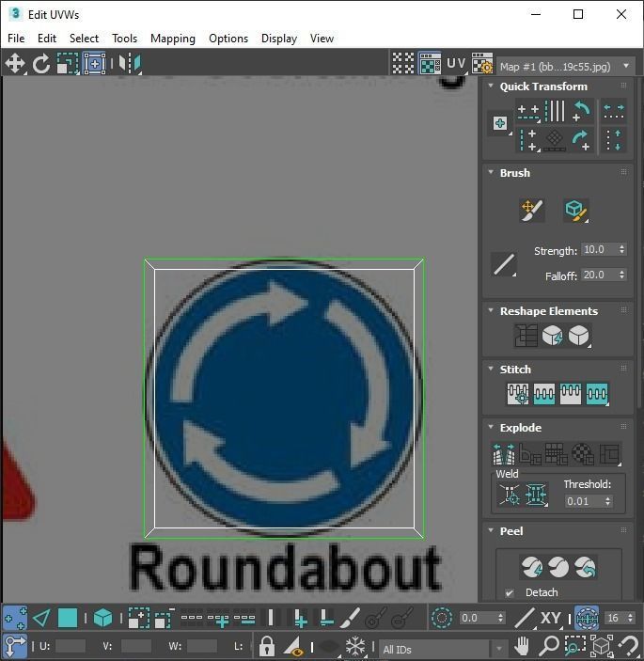Select the Zoom magnifier tool
Viewport: 644px width, 661px height.
click(549, 646)
